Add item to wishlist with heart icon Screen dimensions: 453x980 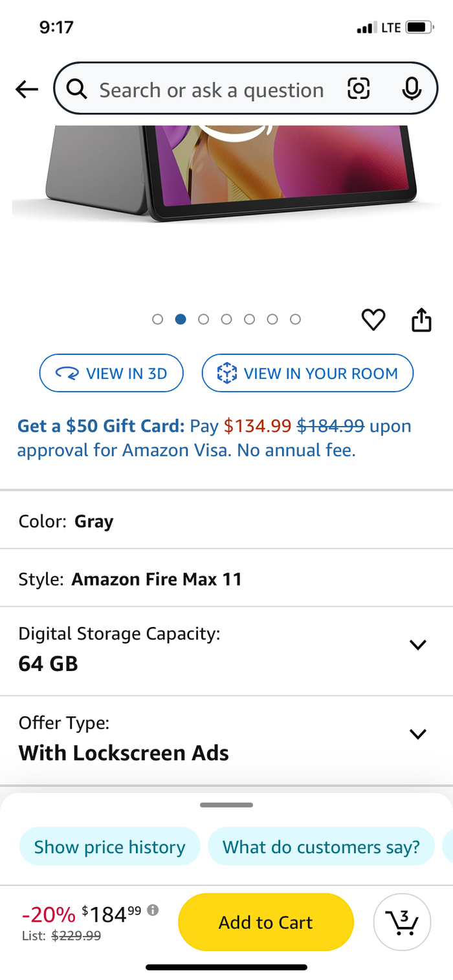(373, 319)
